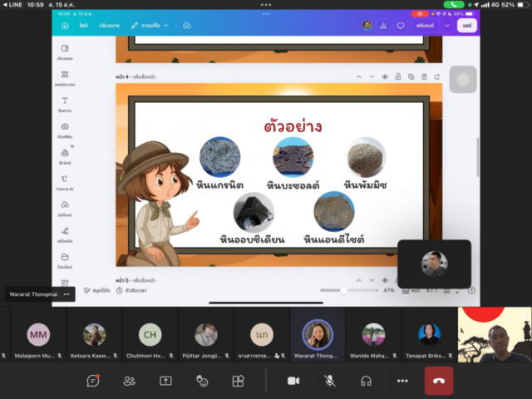Open the ตัวจับเวลา timer button
Screen dimensions: 532x399
coord(131,290)
